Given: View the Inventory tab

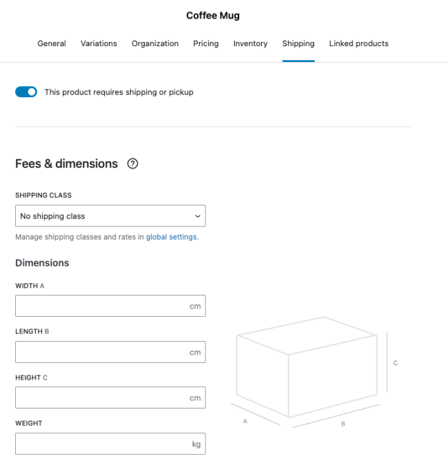Looking at the screenshot, I should point(250,43).
